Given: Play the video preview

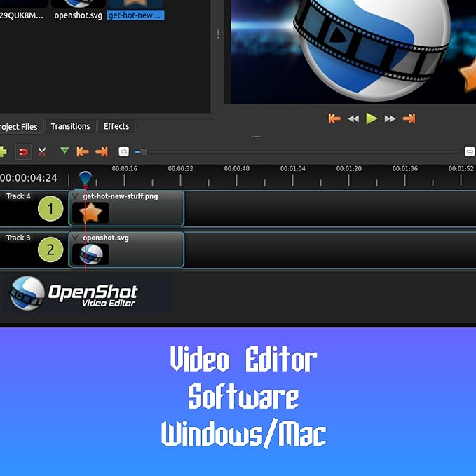Looking at the screenshot, I should (372, 118).
